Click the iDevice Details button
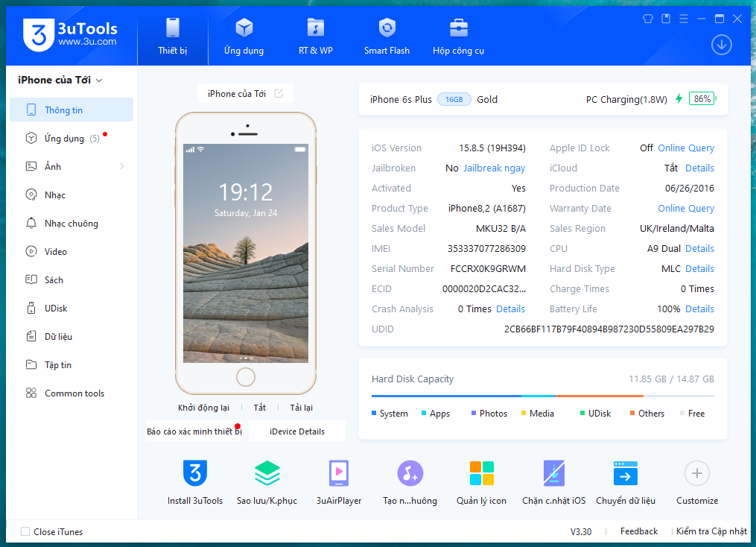756x547 pixels. click(296, 431)
